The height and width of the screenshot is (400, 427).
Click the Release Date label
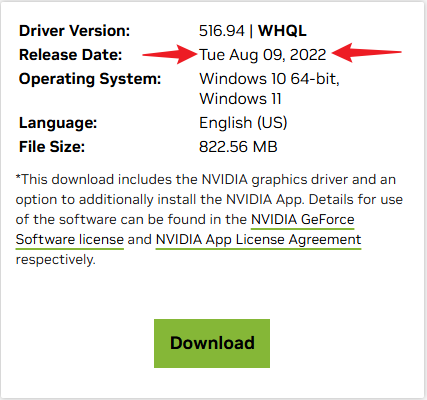(71, 55)
